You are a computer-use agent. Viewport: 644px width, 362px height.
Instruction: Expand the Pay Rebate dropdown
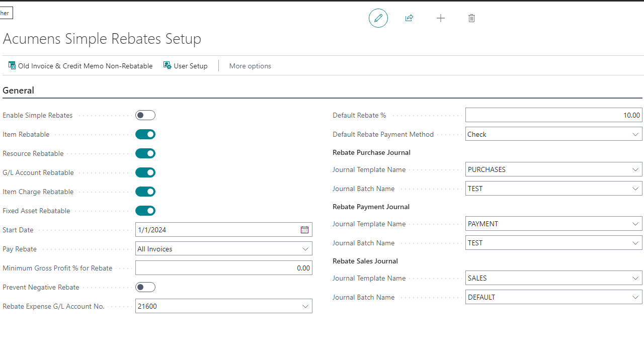305,249
